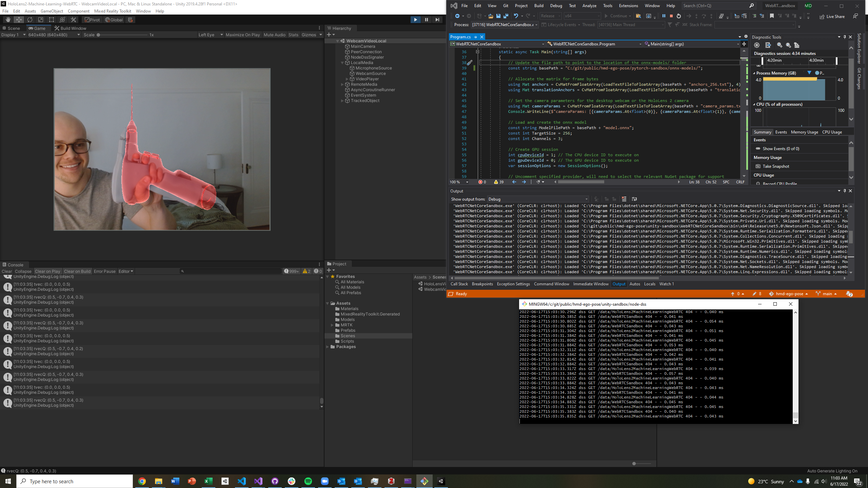The height and width of the screenshot is (488, 868).
Task: Select the Rotate tool in Unity toolbar
Action: tap(30, 20)
